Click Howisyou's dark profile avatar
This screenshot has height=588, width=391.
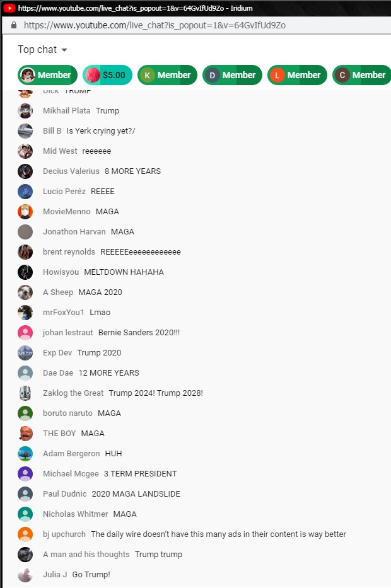(x=25, y=272)
